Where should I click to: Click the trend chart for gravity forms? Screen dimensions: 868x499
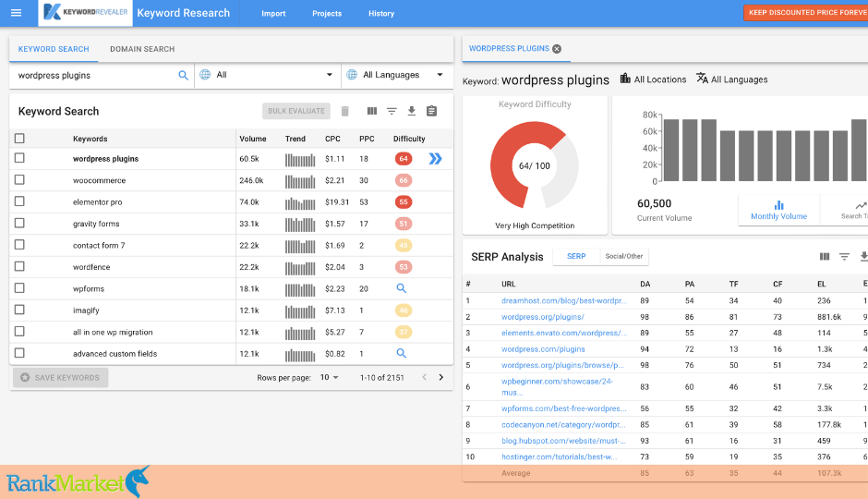pyautogui.click(x=300, y=225)
